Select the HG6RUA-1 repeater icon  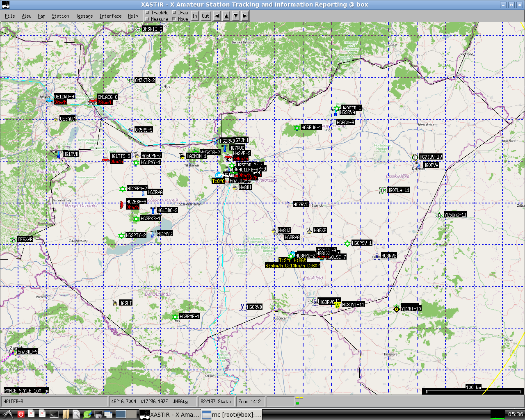[297, 128]
